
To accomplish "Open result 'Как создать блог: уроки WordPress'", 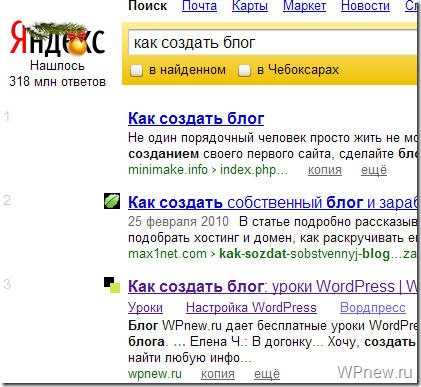I will click(272, 286).
